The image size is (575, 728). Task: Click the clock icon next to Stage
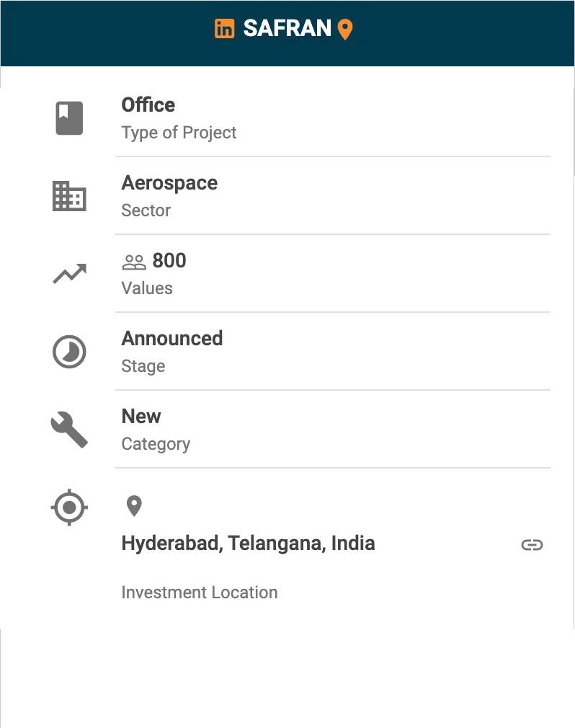click(x=69, y=352)
